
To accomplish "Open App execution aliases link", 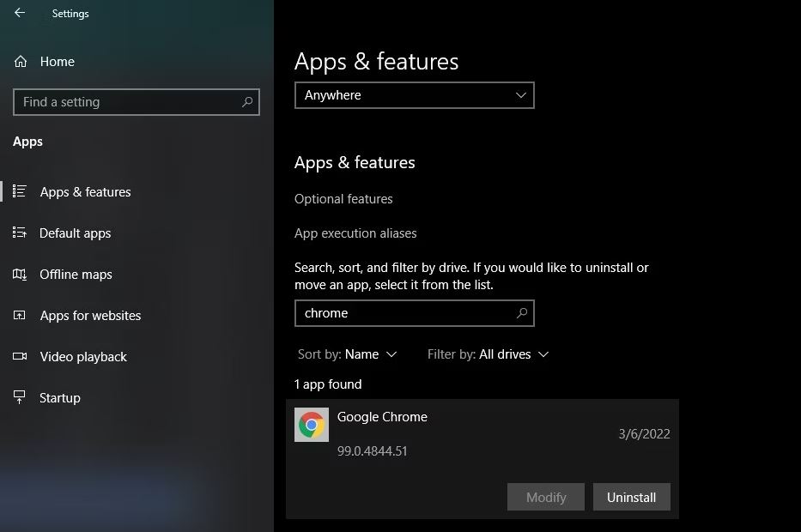I will point(355,233).
